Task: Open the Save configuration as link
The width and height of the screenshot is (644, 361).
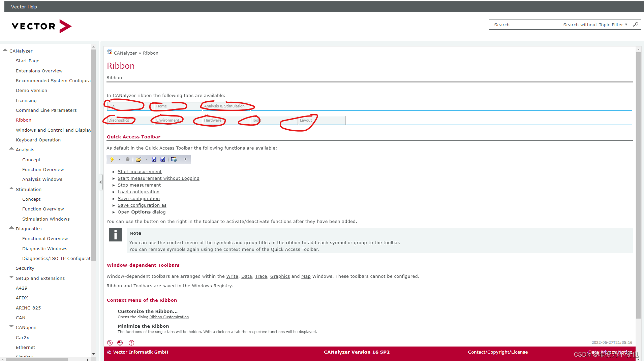Action: tap(142, 205)
